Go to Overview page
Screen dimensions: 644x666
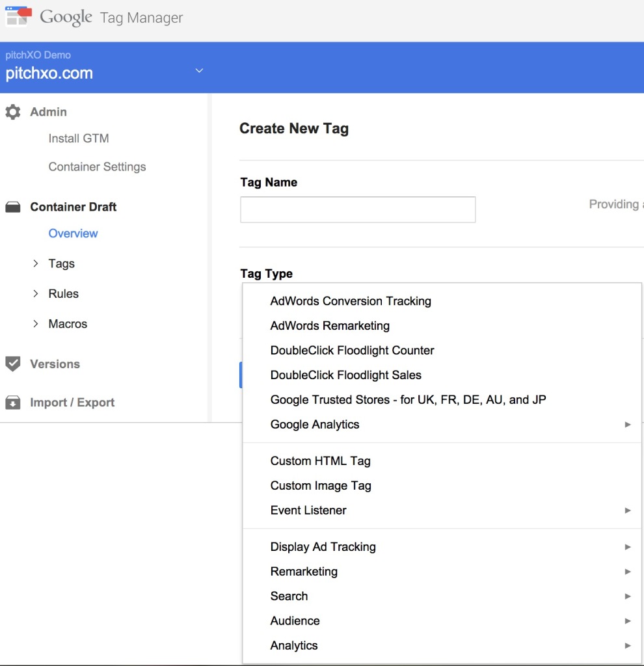click(73, 233)
